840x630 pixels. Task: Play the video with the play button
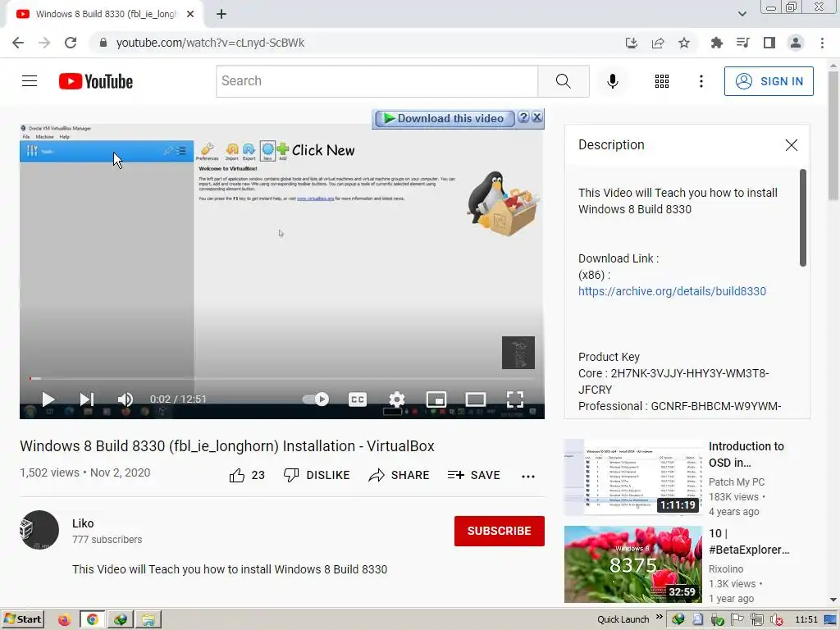click(48, 399)
